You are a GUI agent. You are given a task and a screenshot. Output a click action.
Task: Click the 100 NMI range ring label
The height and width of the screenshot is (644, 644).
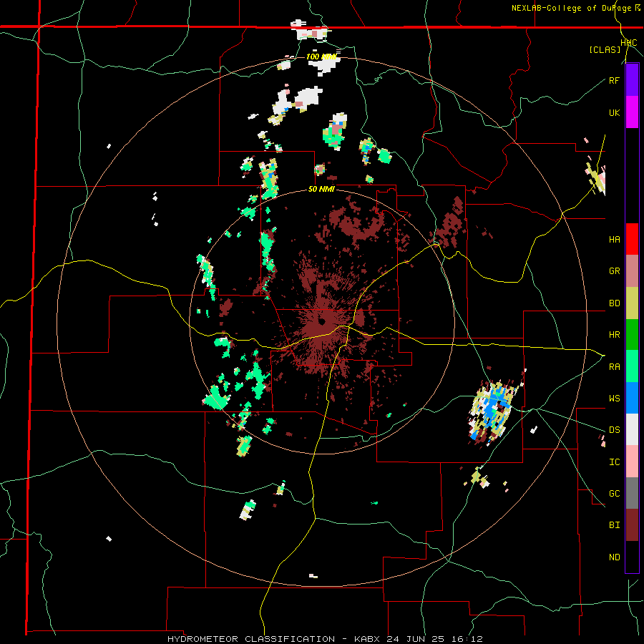[x=321, y=57]
